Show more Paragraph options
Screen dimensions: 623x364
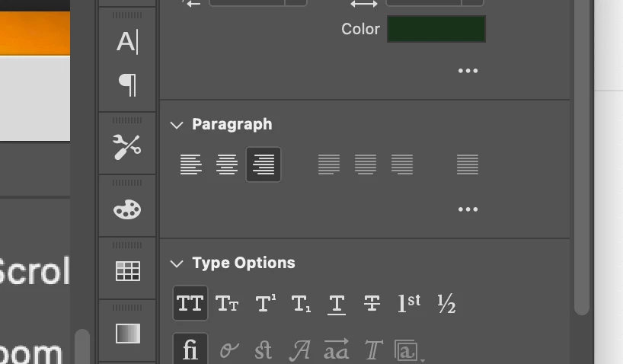click(x=468, y=209)
